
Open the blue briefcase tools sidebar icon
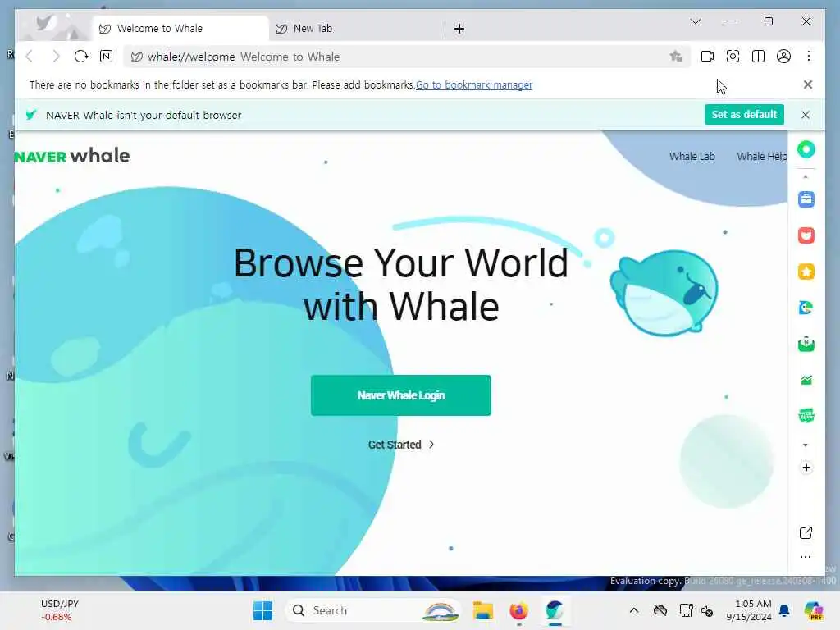click(x=806, y=199)
